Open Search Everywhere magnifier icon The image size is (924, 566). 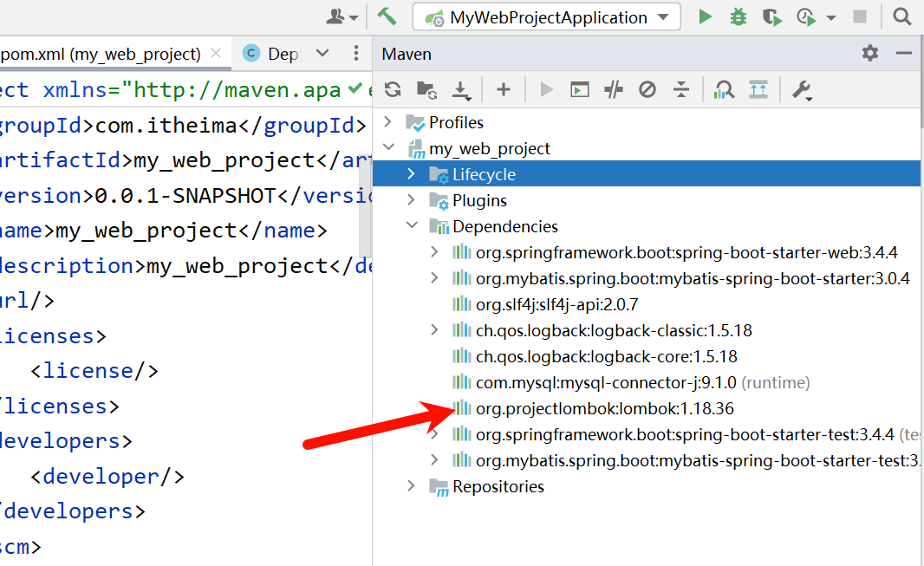point(902,17)
